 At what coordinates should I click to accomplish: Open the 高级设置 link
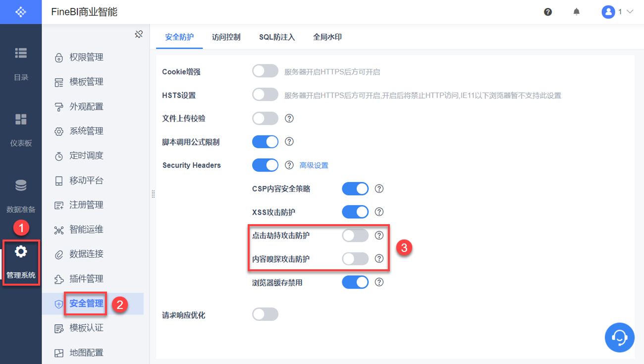[x=314, y=166]
